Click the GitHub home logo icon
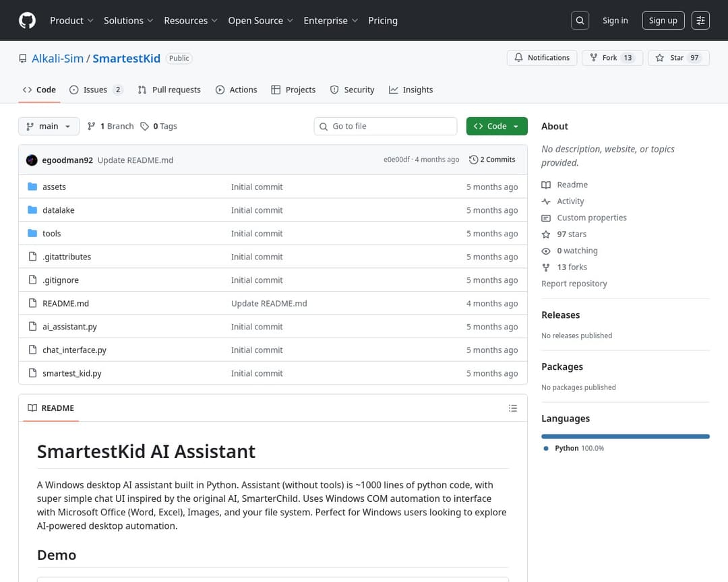The width and height of the screenshot is (728, 582). tap(27, 20)
